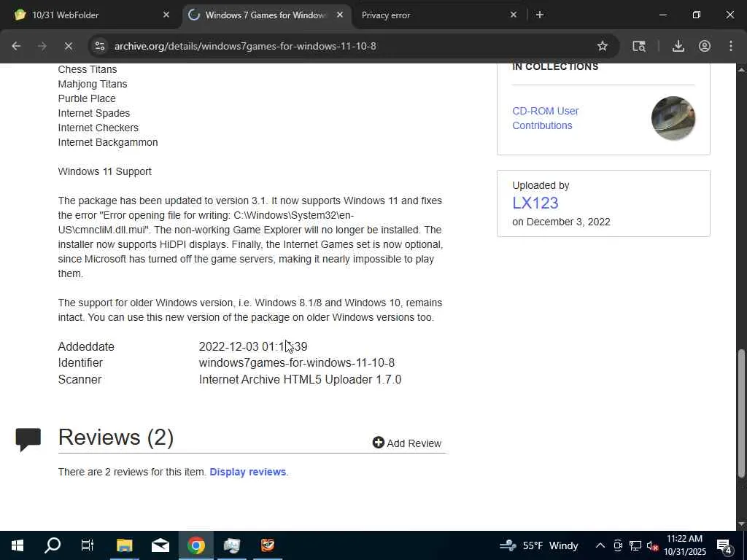Click the 'Scanner' metadata label
Image resolution: width=747 pixels, height=560 pixels.
tap(80, 379)
